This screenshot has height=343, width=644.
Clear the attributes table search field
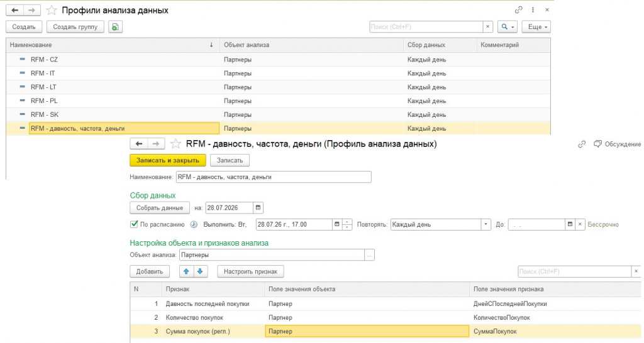tap(636, 271)
